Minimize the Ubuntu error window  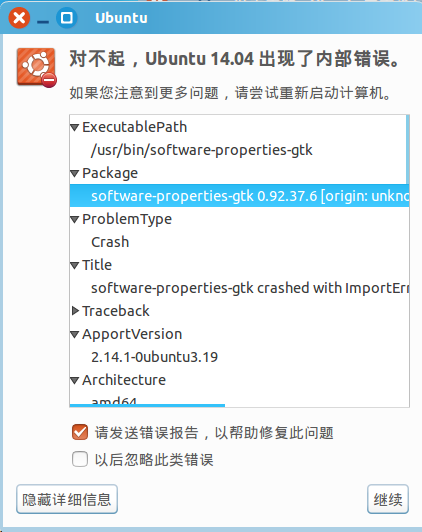point(43,22)
